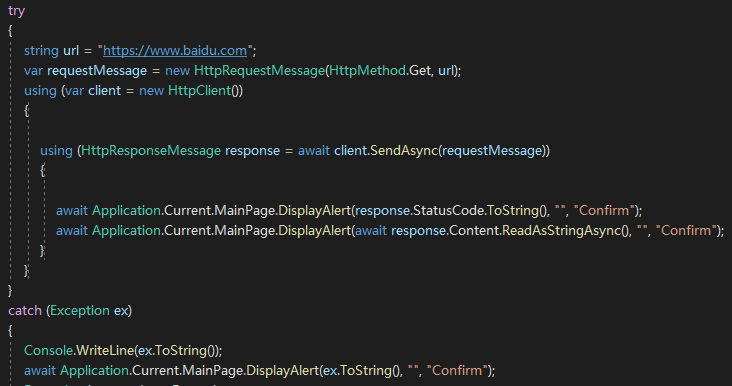Place the cursor on HttpClient constructor
Screen dimensions: 732x386
coord(199,91)
